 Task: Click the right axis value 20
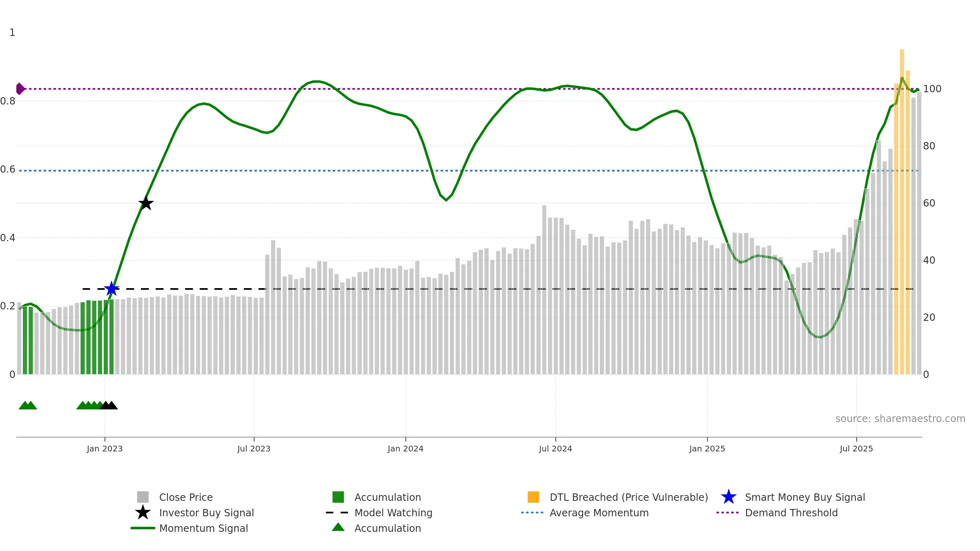pyautogui.click(x=929, y=317)
